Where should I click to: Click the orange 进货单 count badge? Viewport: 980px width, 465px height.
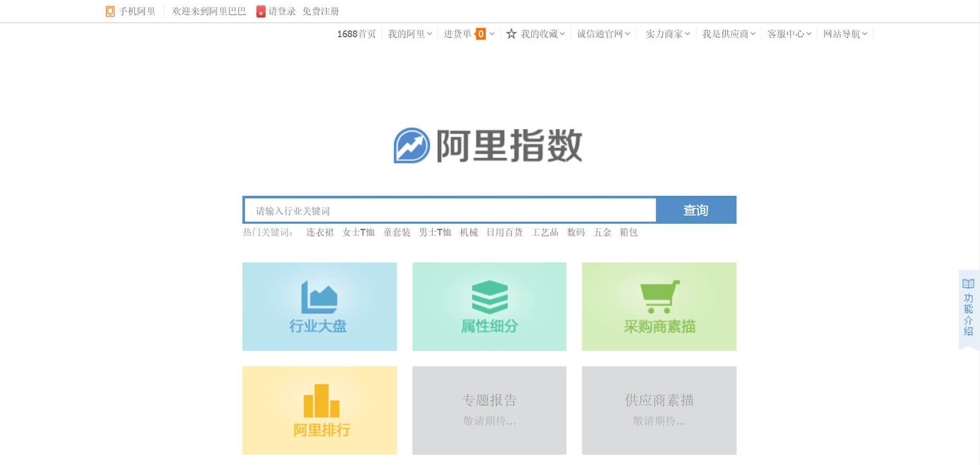pos(480,34)
